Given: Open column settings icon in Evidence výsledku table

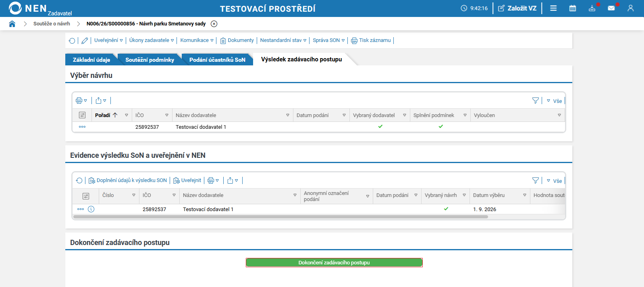Looking at the screenshot, I should click(86, 196).
